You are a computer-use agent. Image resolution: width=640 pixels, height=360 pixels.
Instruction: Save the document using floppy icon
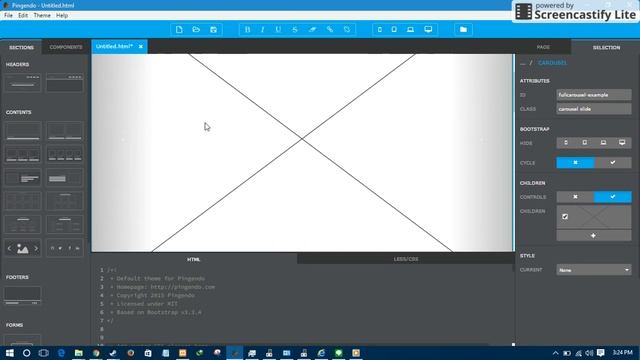tap(213, 29)
